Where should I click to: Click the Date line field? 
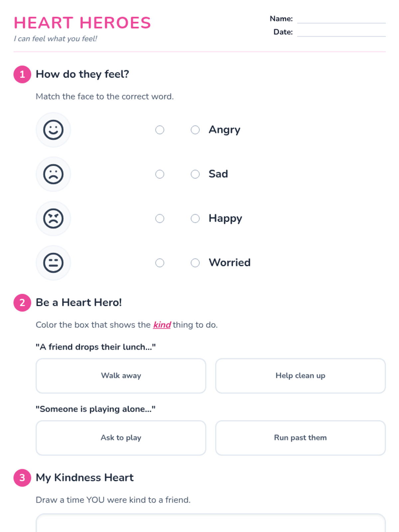[341, 32]
